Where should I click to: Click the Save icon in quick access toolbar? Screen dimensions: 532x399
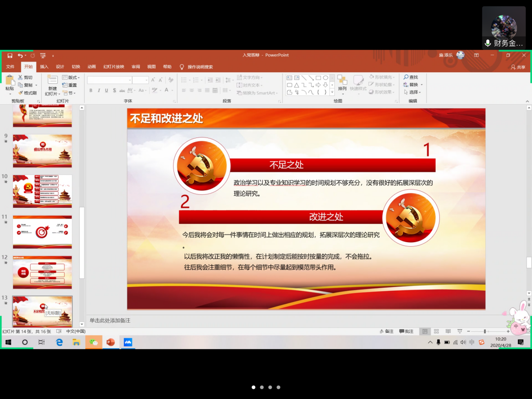click(x=10, y=56)
